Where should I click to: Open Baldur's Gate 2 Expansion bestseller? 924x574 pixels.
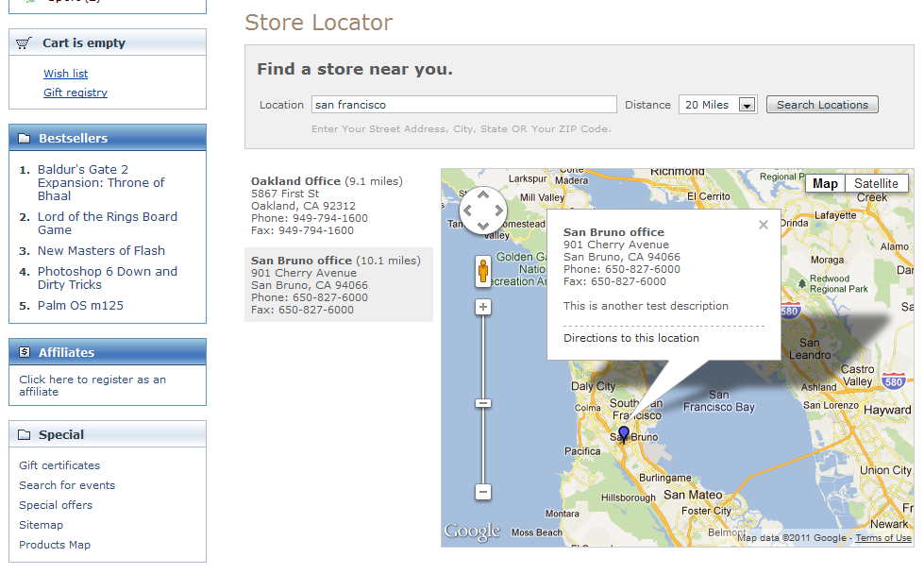point(101,183)
